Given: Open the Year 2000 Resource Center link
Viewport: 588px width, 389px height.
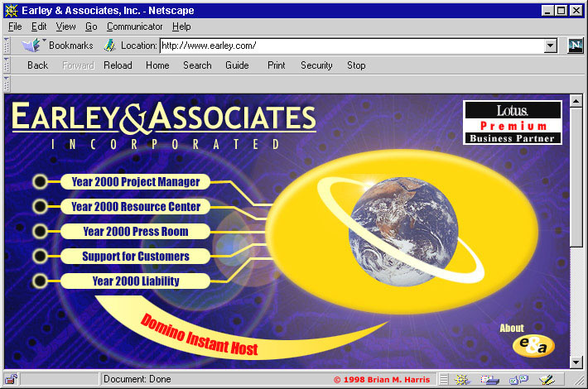Looking at the screenshot, I should [x=136, y=206].
